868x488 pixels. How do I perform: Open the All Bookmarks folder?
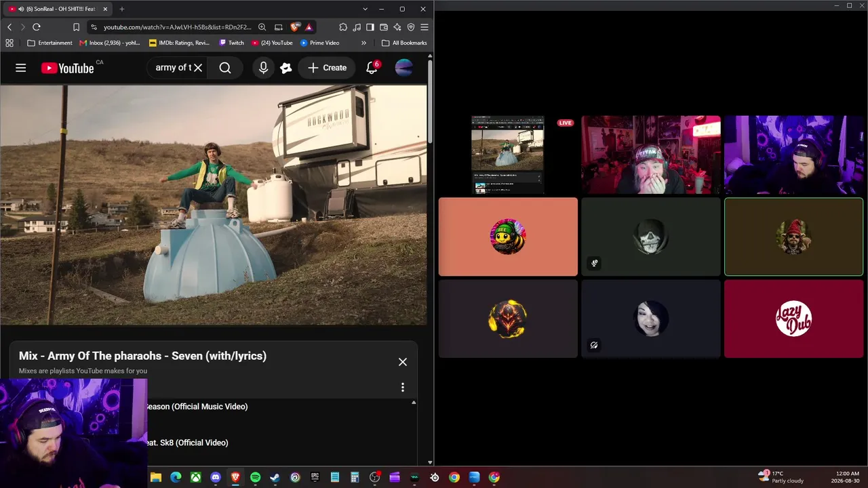pos(404,43)
